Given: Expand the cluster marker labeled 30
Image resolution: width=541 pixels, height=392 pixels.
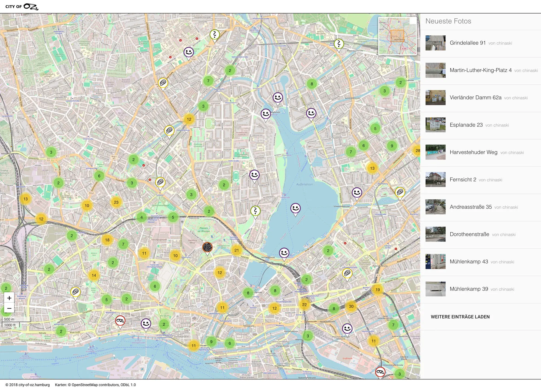Looking at the screenshot, I should point(351,306).
